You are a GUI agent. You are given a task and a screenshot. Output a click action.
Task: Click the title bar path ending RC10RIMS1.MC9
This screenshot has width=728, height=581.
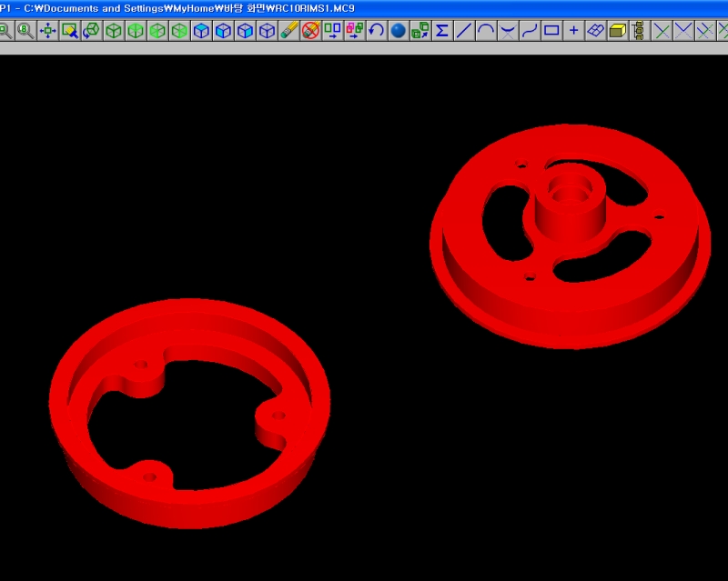tap(189, 8)
